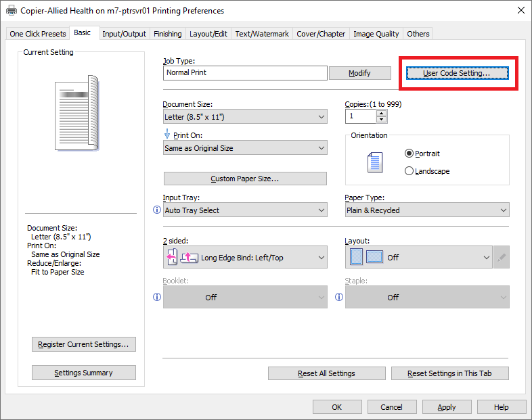This screenshot has width=532, height=420.
Task: Click the page orientation preview icon
Action: click(374, 162)
